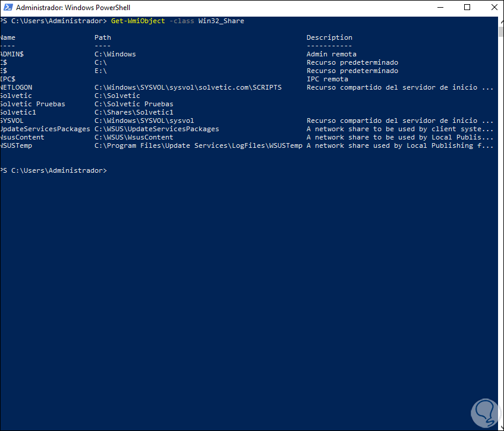Maximize the PowerShell window
The width and height of the screenshot is (504, 431).
click(466, 7)
